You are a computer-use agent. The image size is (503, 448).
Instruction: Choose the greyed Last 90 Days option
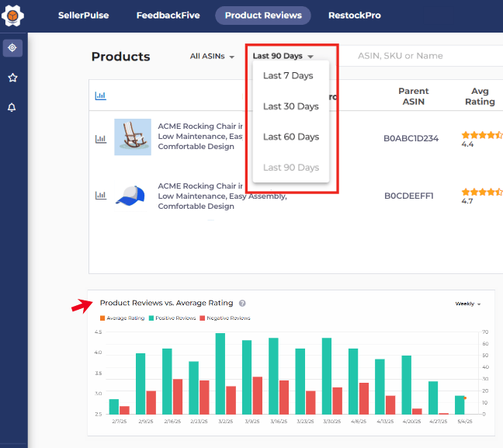tap(291, 168)
